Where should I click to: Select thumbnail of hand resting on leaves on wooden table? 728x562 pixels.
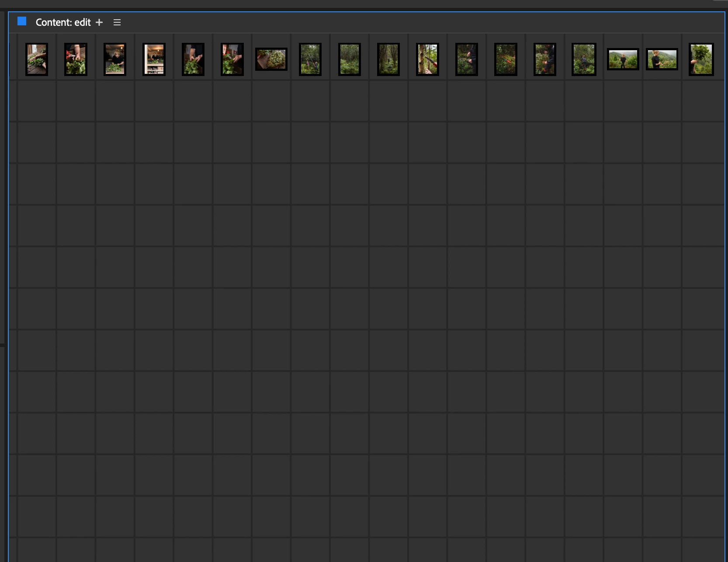click(x=37, y=59)
